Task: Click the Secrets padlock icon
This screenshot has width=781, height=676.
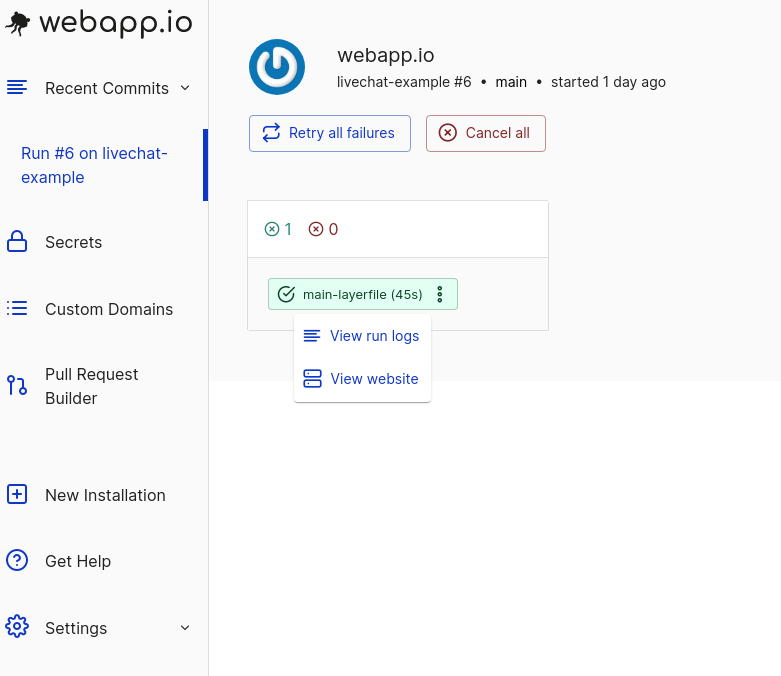Action: [x=17, y=241]
